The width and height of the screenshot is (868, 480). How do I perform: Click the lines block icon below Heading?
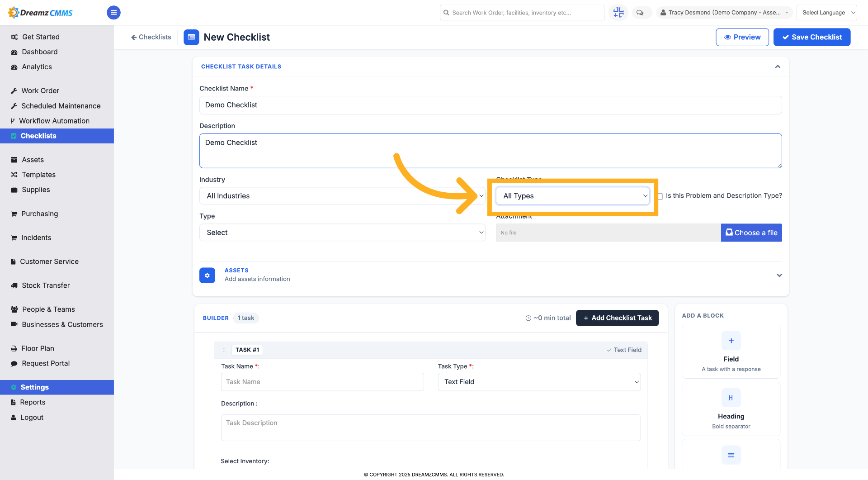click(731, 455)
